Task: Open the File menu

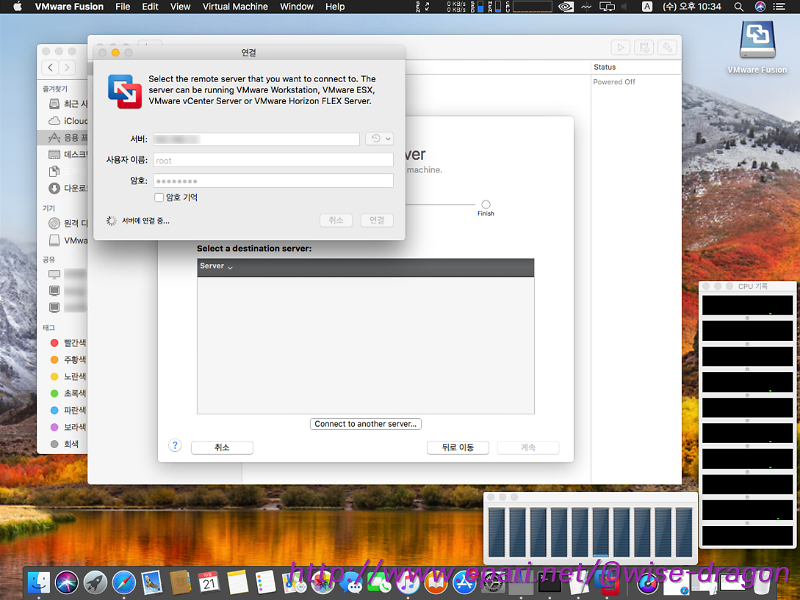Action: [x=122, y=7]
